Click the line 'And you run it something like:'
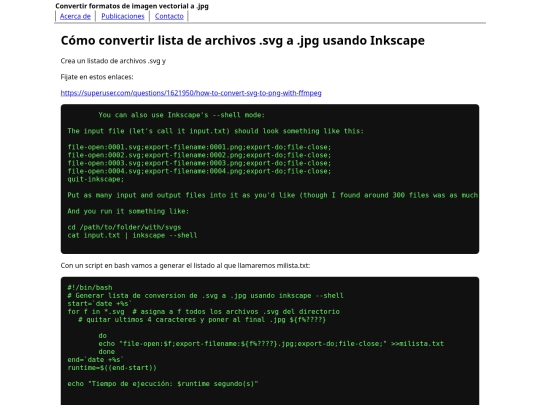This screenshot has width=540, height=405. pyautogui.click(x=128, y=211)
